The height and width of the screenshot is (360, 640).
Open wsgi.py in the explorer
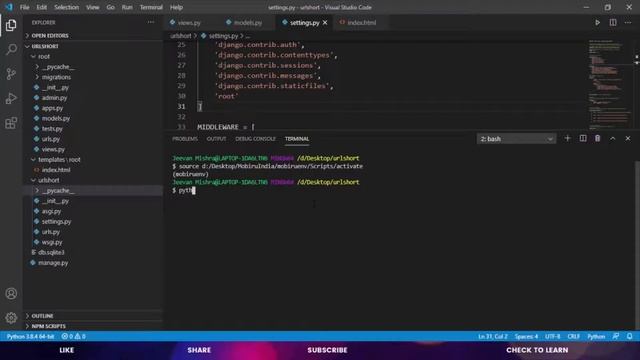[x=52, y=242]
